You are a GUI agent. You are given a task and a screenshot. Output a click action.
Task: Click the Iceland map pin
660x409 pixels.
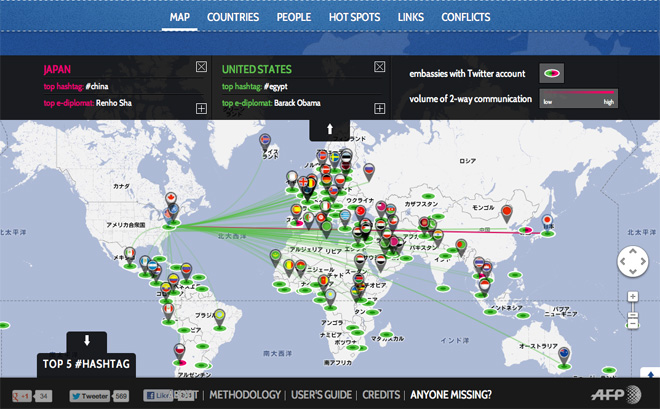coord(265,140)
